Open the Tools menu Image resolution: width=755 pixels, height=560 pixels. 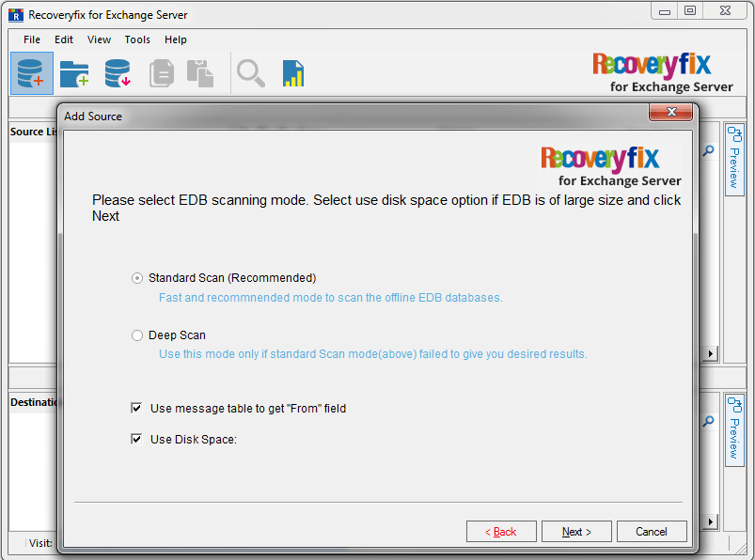(137, 39)
